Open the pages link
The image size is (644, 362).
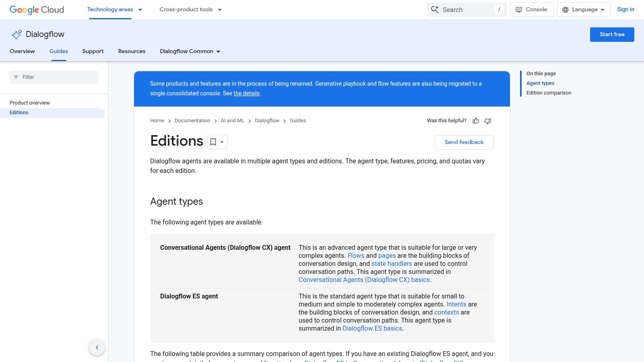(387, 256)
